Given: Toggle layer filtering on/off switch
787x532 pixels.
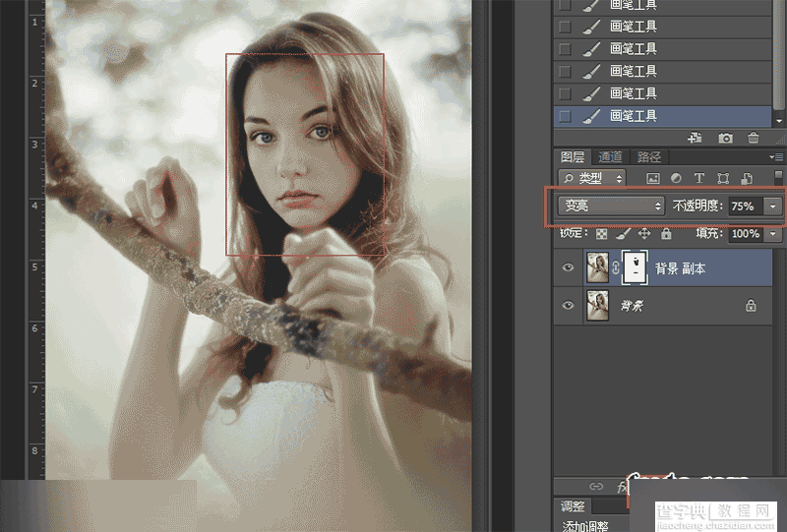Looking at the screenshot, I should click(x=778, y=176).
